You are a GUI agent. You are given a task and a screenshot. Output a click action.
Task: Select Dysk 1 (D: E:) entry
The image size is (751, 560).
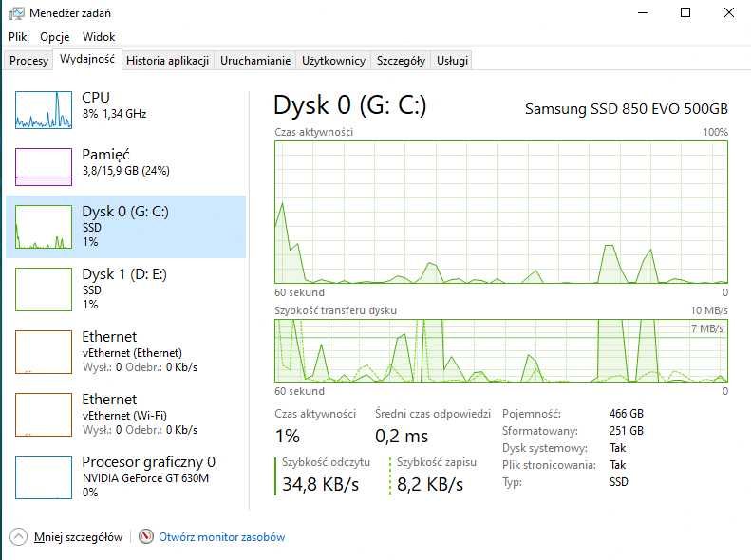pos(125,289)
